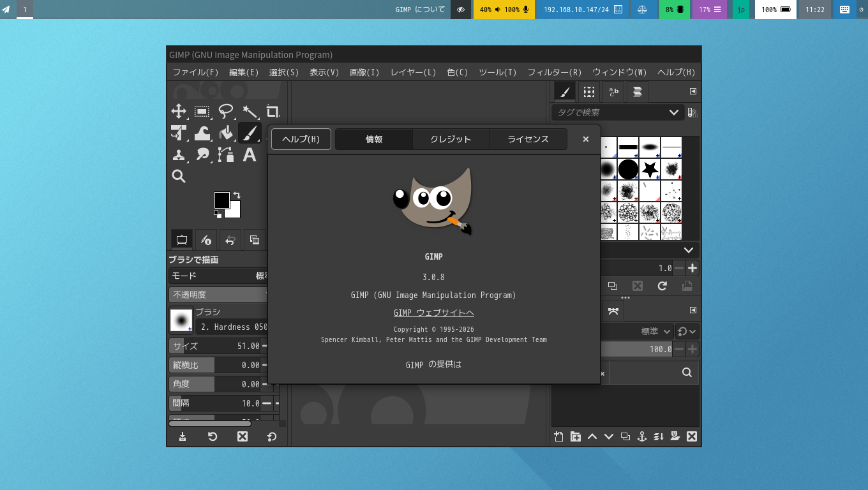Switch to the クレジット tab
This screenshot has width=868, height=490.
451,139
